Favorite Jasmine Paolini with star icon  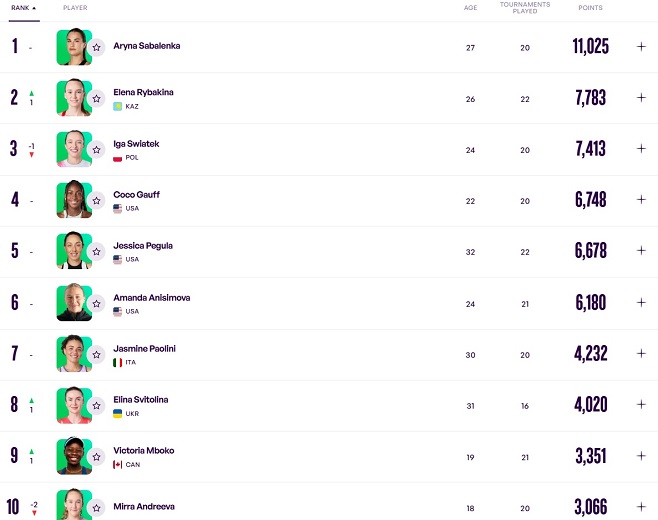click(96, 354)
